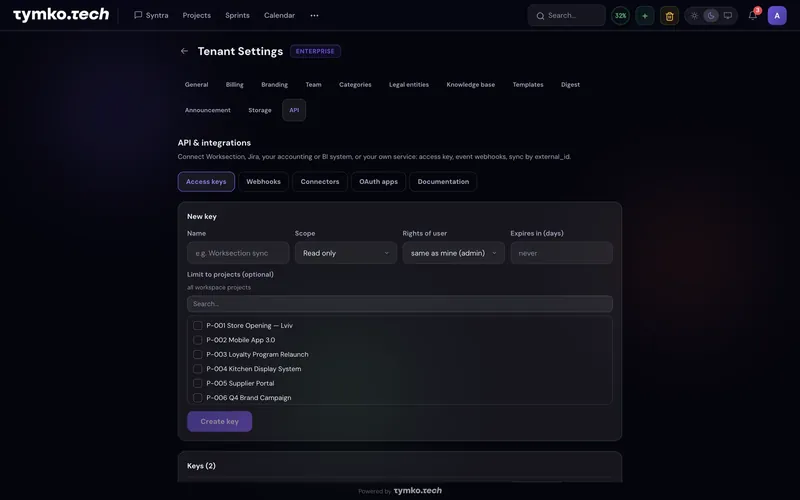Click the footer tymko.tech link

click(417, 490)
